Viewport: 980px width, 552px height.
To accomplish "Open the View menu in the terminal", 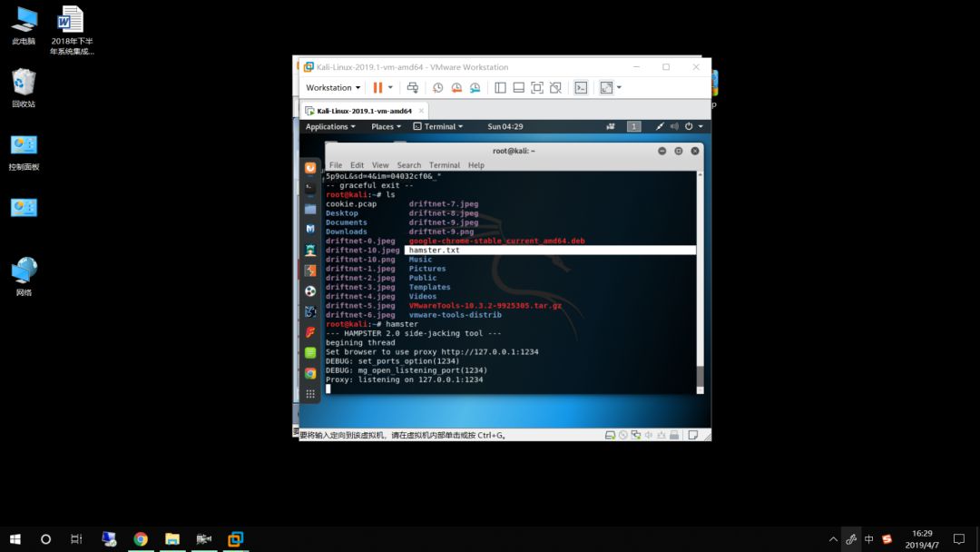I will coord(380,165).
